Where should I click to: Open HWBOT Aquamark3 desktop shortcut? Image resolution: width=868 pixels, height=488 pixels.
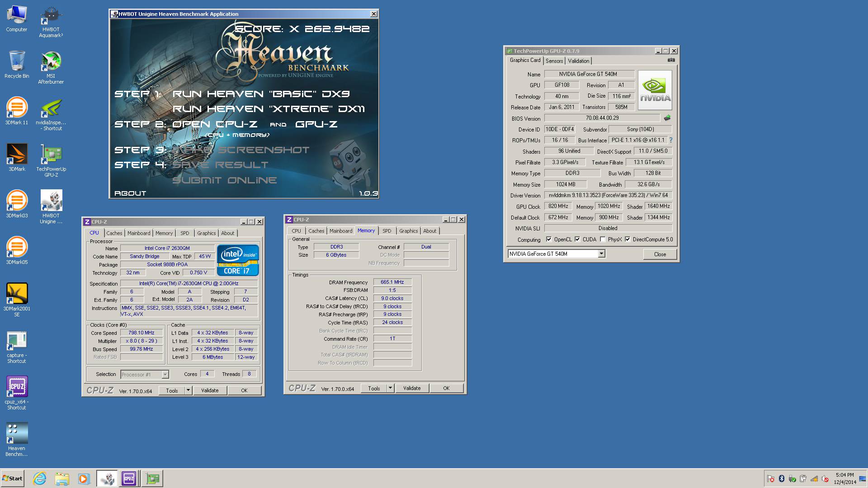(x=51, y=22)
